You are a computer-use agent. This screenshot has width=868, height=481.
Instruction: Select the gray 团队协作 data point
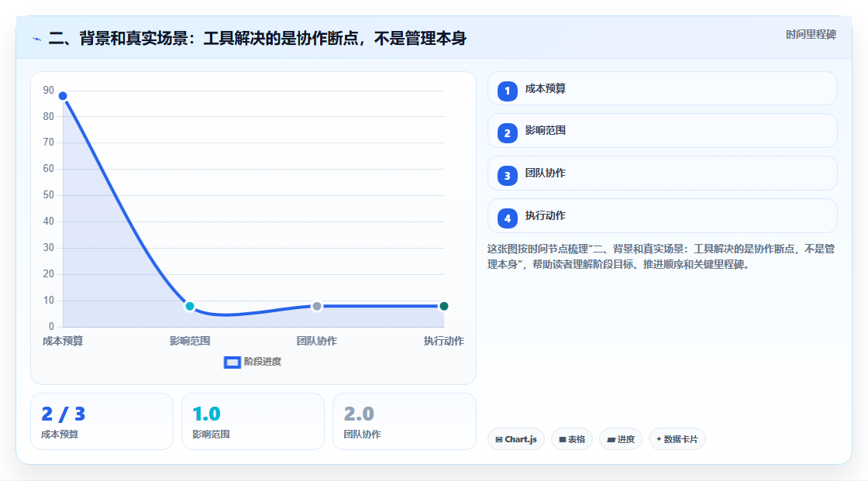(x=317, y=306)
